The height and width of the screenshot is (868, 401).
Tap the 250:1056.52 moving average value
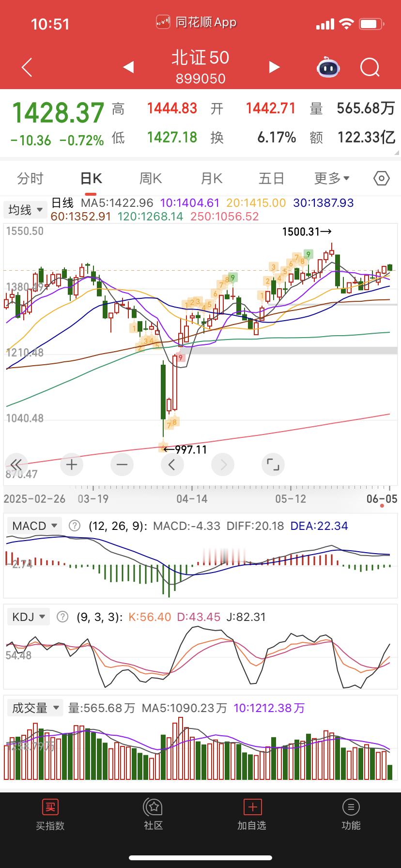[225, 216]
